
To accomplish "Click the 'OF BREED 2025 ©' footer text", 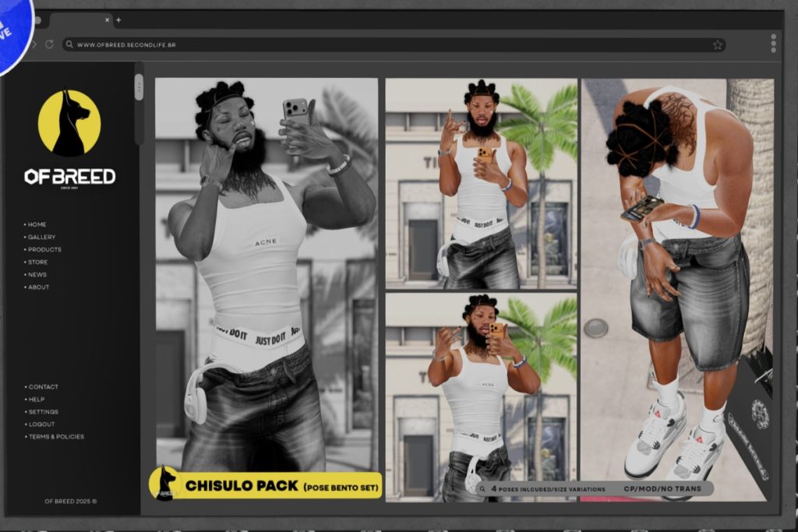I will coord(71,501).
